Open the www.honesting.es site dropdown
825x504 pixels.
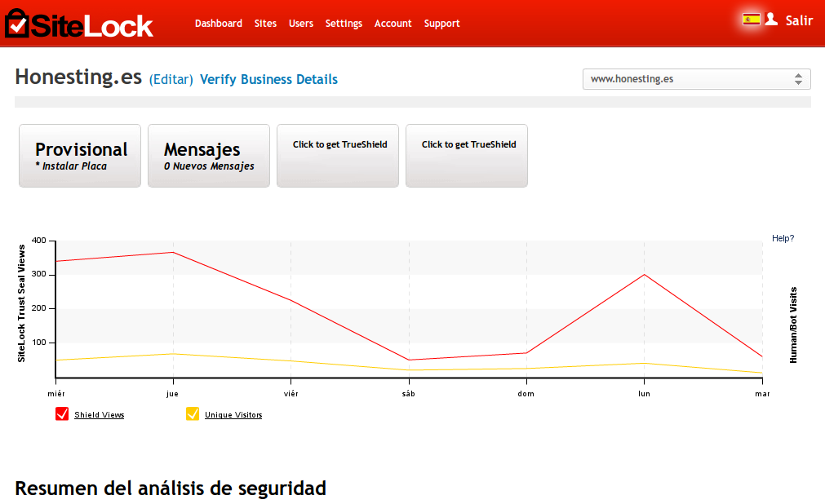pos(696,79)
